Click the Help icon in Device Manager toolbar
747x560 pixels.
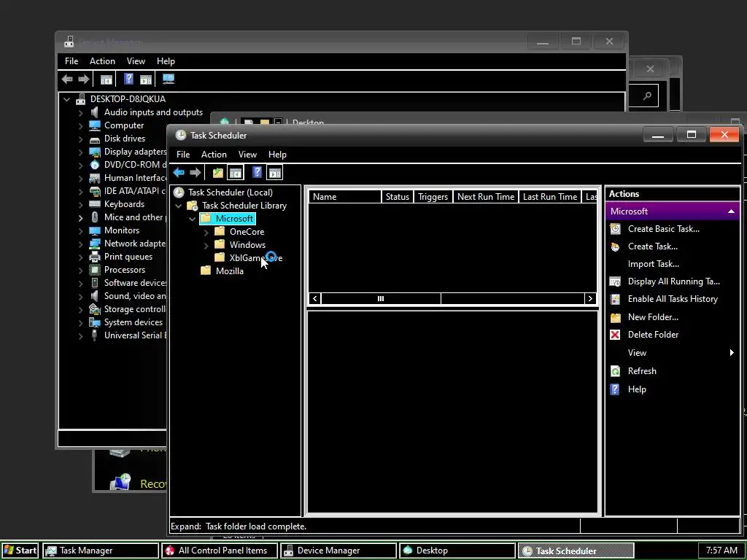pyautogui.click(x=128, y=79)
